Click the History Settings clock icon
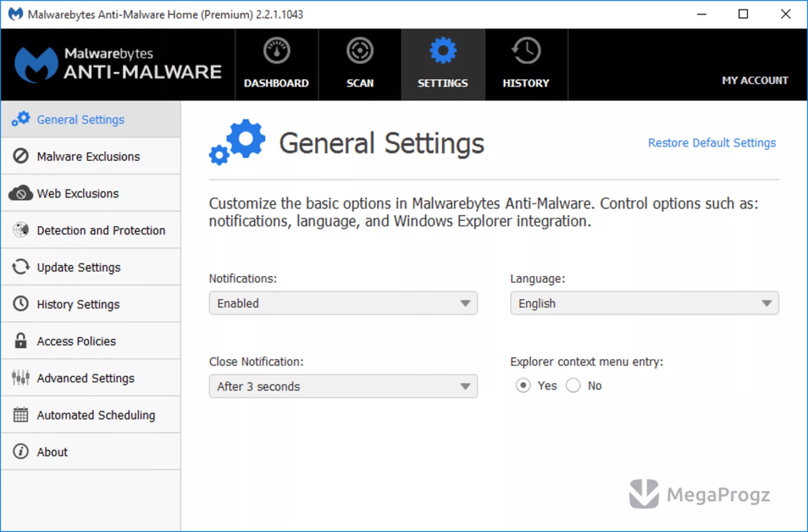Screen dimensions: 808x532 21,304
